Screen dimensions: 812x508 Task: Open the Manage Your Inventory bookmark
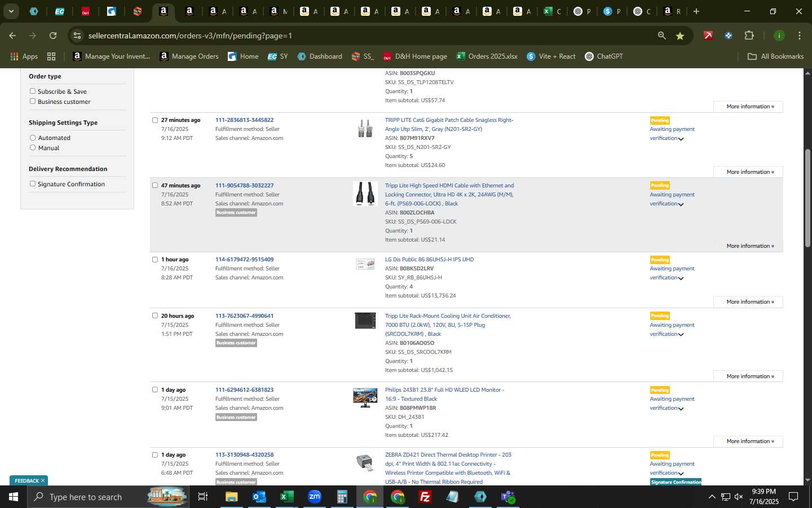pyautogui.click(x=112, y=56)
